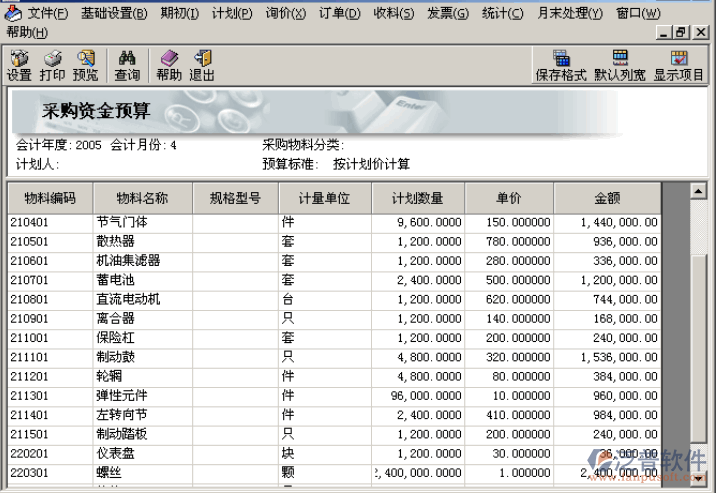Select the 机油集滤器 row name
This screenshot has height=493, width=717.
coord(143,261)
